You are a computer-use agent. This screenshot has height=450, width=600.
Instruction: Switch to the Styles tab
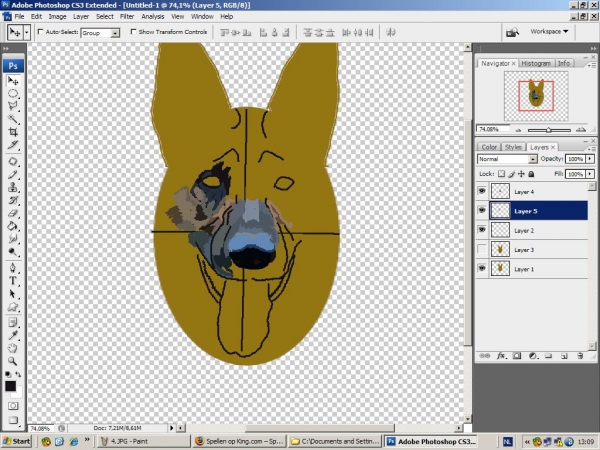(513, 147)
